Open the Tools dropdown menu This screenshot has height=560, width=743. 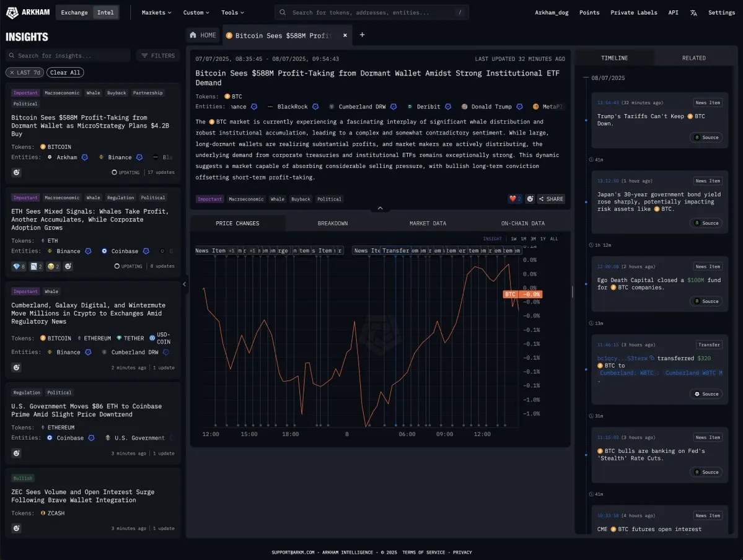[x=232, y=12]
